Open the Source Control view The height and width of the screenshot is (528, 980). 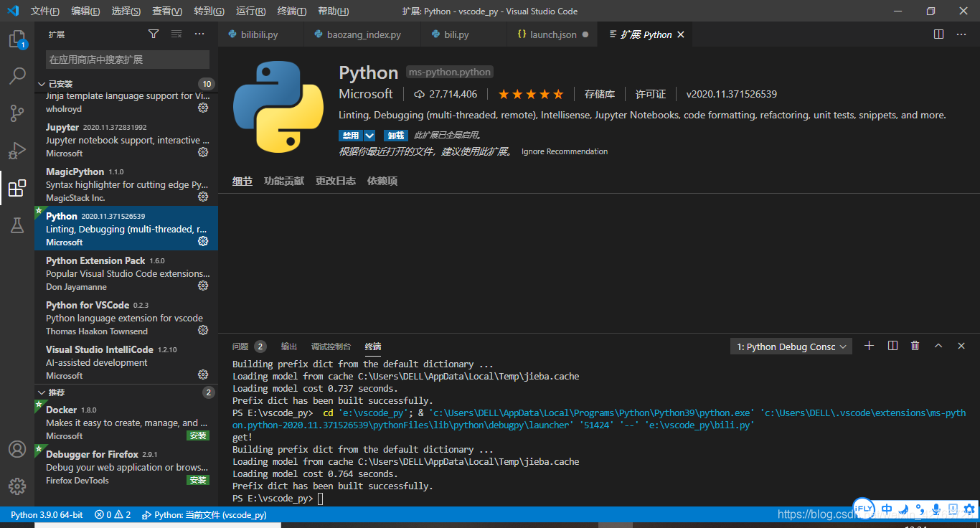point(17,113)
